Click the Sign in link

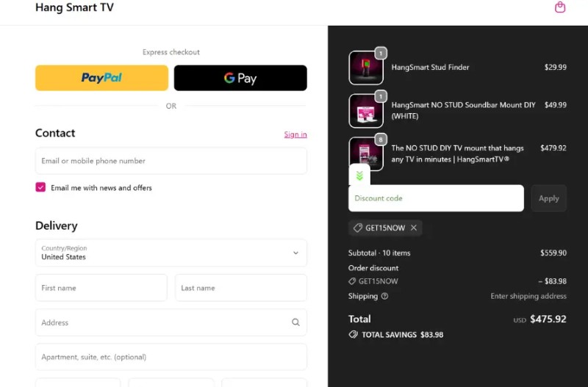pos(295,134)
